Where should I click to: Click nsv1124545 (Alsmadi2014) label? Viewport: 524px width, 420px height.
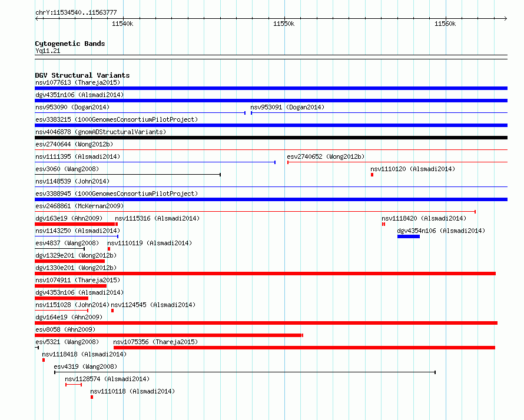click(x=153, y=305)
